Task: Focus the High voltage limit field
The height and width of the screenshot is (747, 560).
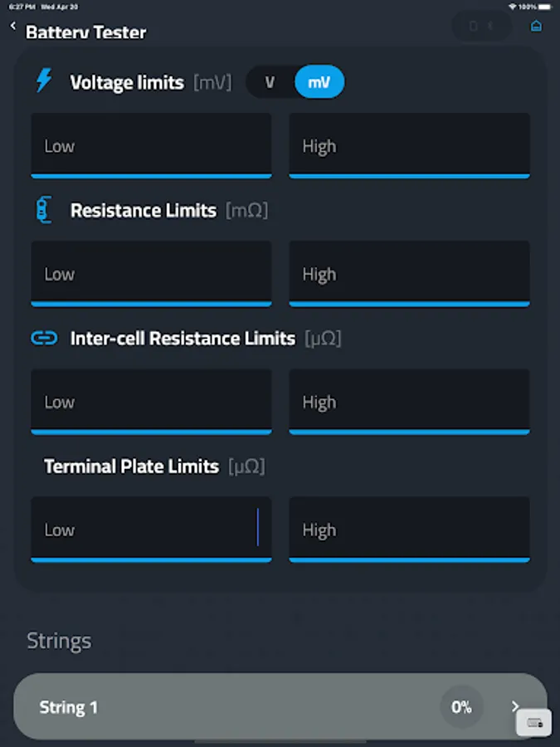Action: point(409,146)
